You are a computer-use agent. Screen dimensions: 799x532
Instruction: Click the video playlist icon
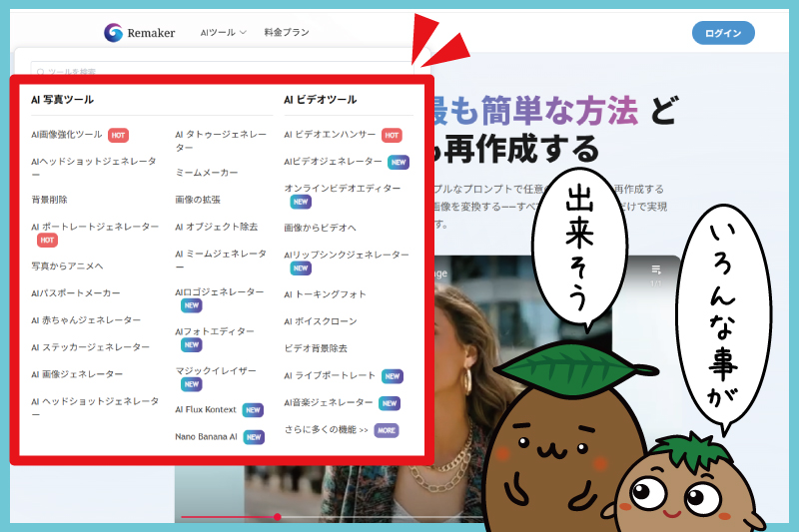[656, 269]
